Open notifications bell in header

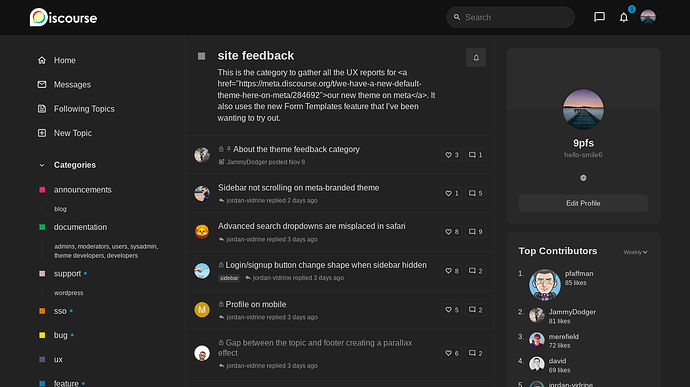[x=624, y=17]
